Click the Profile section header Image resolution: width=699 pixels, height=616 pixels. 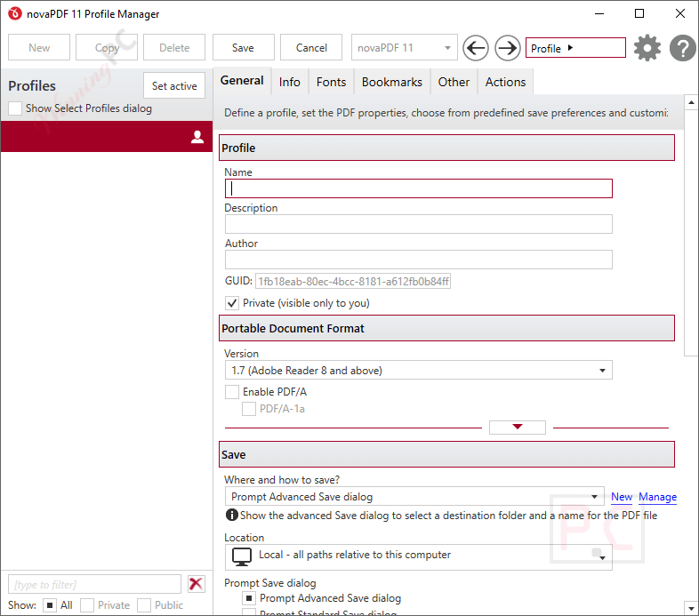446,148
